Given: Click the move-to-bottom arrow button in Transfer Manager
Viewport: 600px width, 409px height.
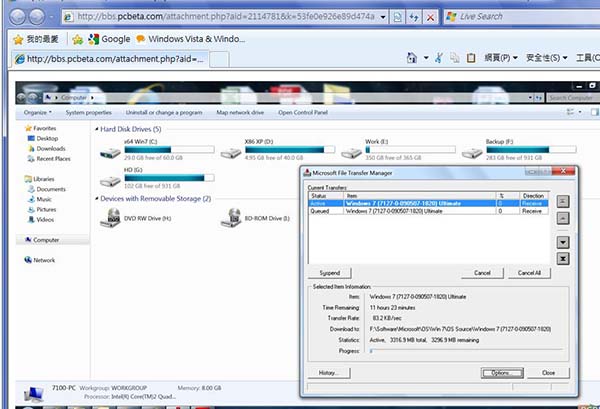Looking at the screenshot, I should click(562, 259).
